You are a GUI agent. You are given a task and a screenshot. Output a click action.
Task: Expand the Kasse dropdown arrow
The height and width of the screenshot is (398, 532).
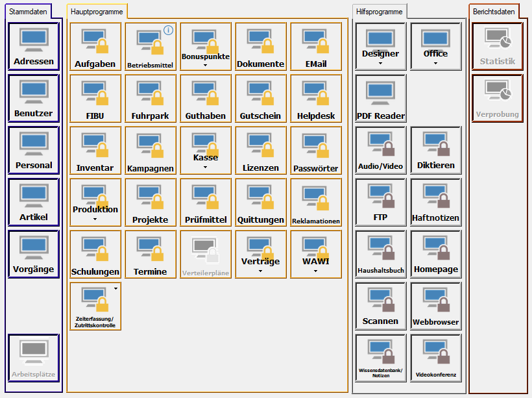(x=206, y=167)
